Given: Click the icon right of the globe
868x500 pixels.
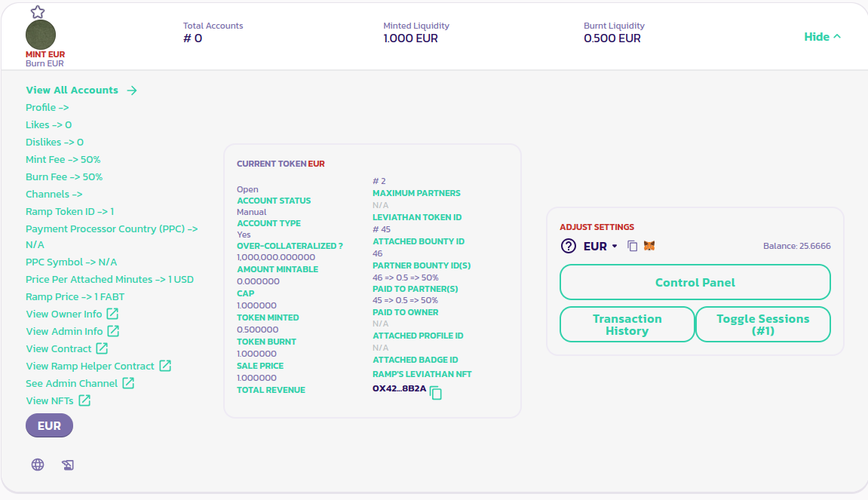Looking at the screenshot, I should (x=68, y=465).
